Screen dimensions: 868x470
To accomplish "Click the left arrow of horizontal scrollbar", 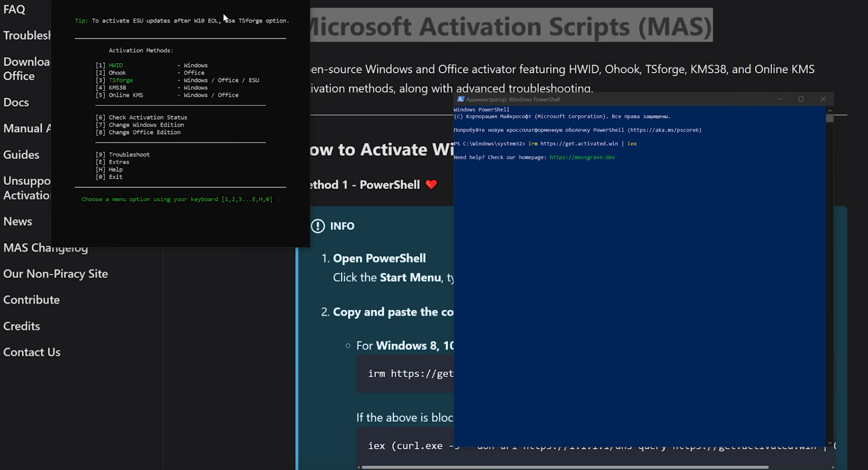I will [359, 467].
